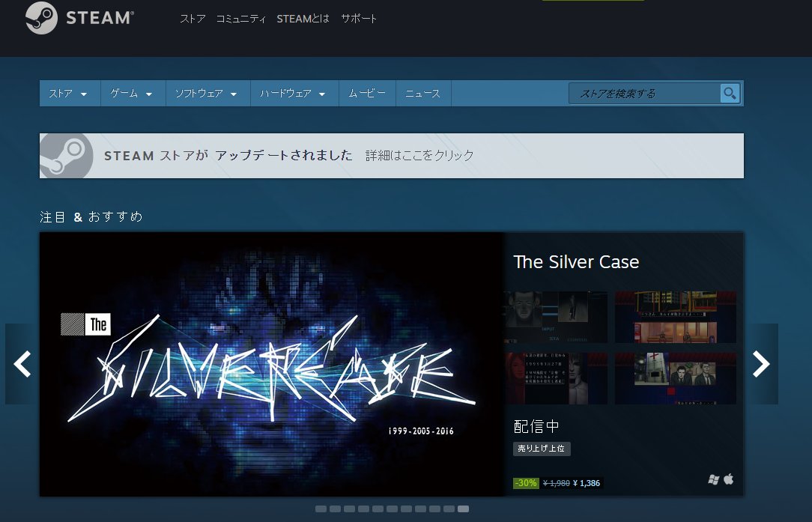This screenshot has height=522, width=812.
Task: Click the Windows platform icon
Action: click(x=714, y=479)
